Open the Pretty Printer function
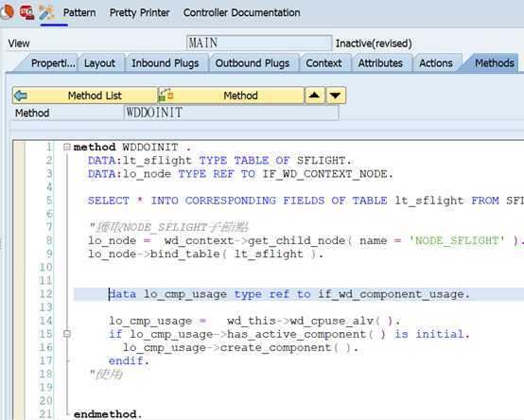 pyautogui.click(x=139, y=12)
